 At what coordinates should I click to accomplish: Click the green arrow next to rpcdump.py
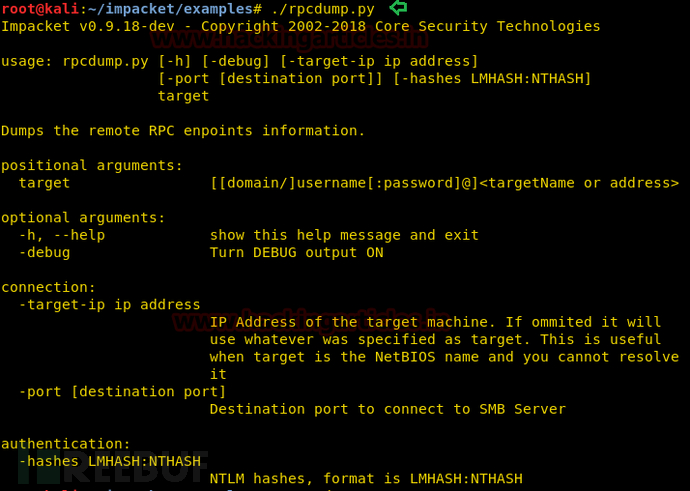tap(399, 9)
